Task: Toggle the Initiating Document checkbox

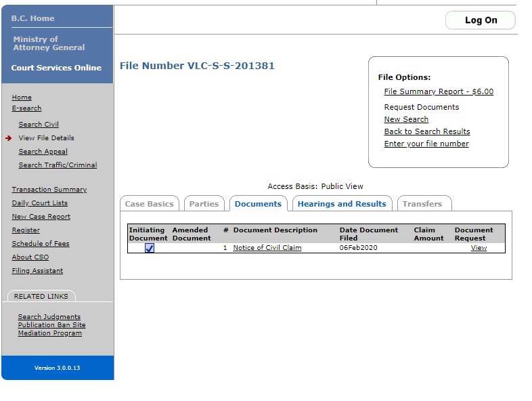Action: pos(150,248)
